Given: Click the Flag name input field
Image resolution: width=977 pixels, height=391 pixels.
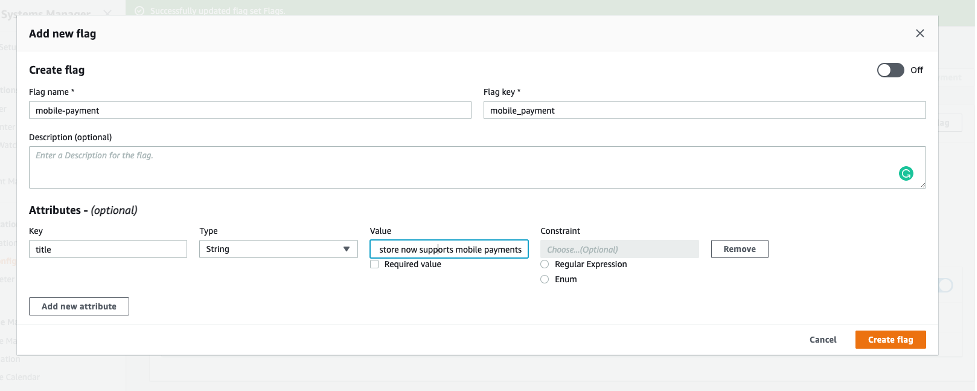Looking at the screenshot, I should 250,111.
